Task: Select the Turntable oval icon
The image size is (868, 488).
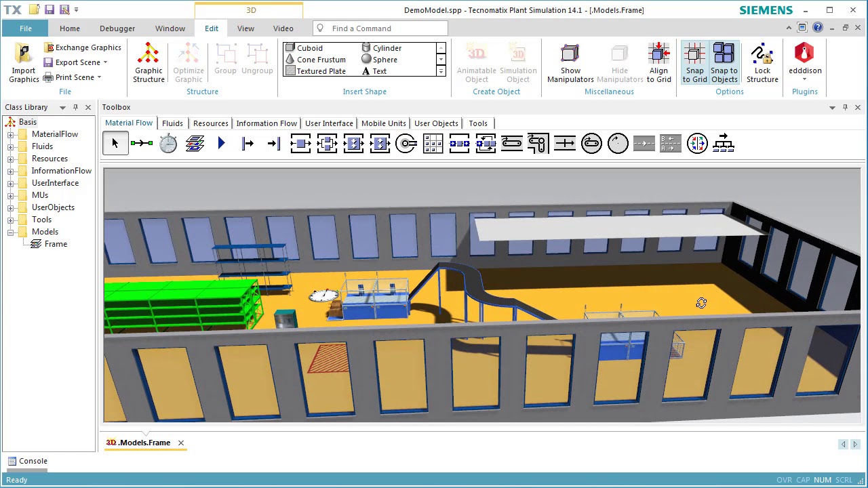Action: [591, 143]
